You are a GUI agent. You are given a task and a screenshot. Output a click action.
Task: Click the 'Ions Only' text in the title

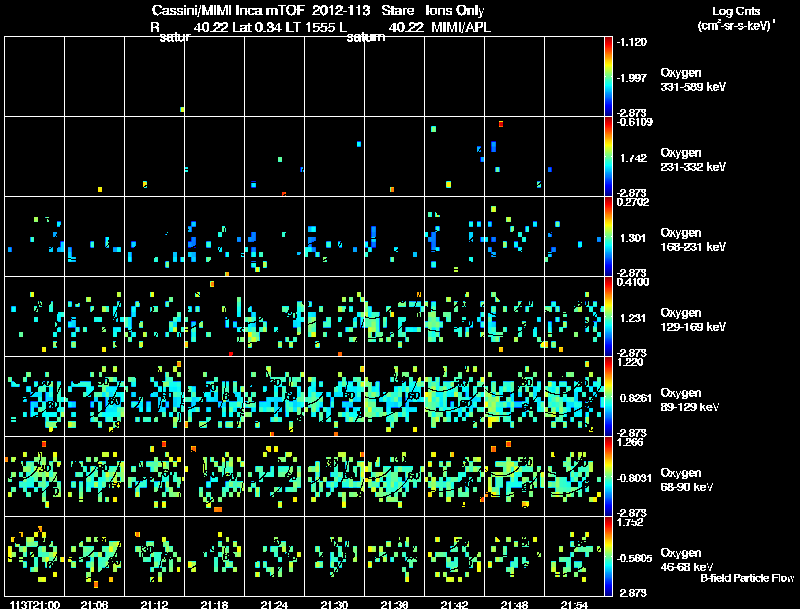pos(455,11)
